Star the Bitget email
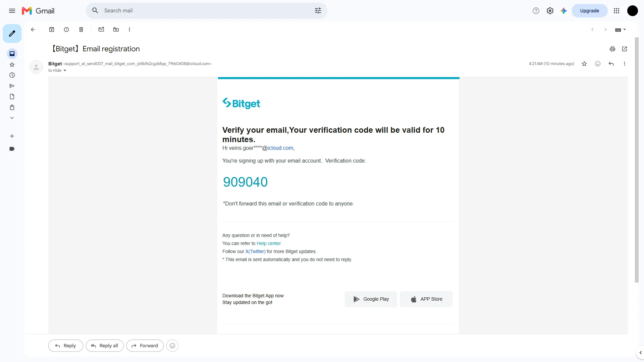 click(584, 64)
